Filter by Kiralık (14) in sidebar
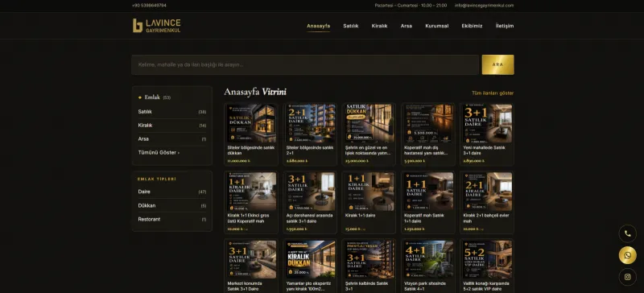The image size is (644, 293). (x=172, y=126)
